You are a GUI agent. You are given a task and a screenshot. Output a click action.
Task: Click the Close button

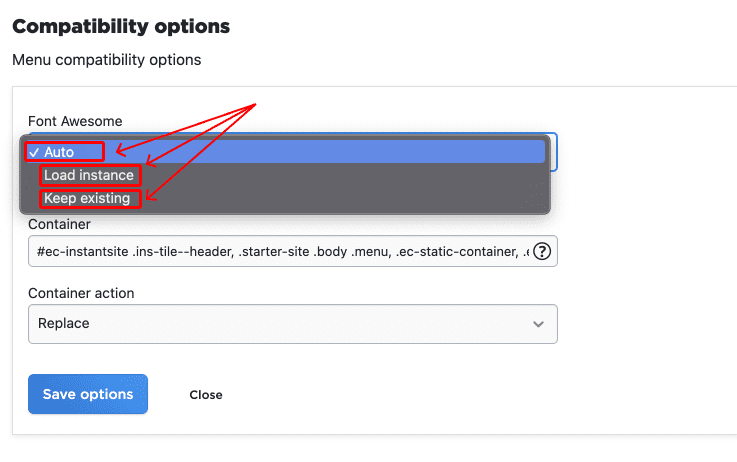206,395
